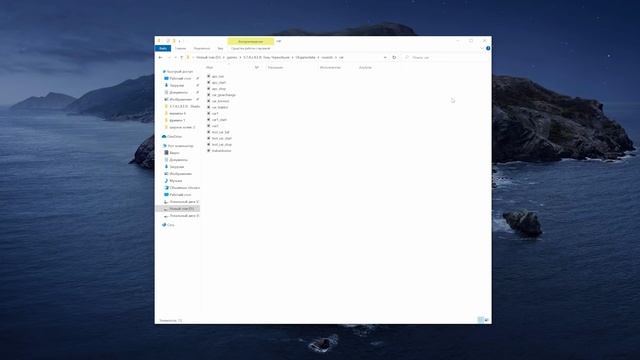Click Новый том (D:) in the address bar
The height and width of the screenshot is (360, 640).
tap(208, 58)
